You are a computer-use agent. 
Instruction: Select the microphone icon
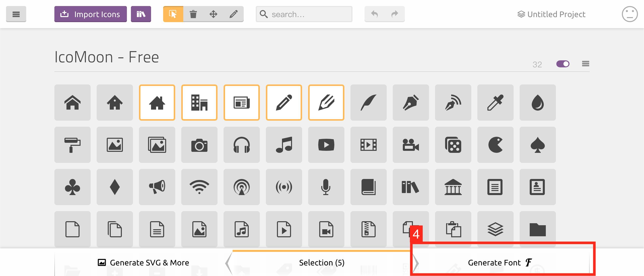coord(326,187)
